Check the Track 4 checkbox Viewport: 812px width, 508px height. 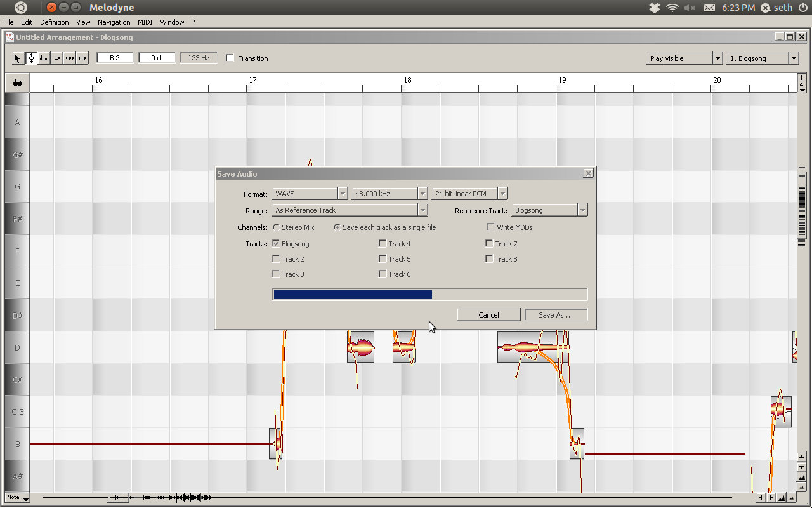[x=383, y=243]
